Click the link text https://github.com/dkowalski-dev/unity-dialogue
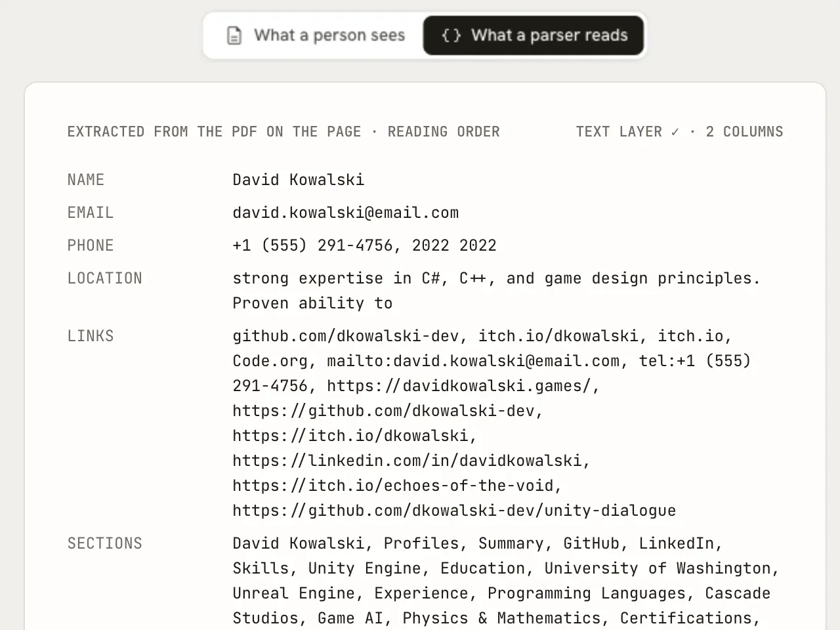840x630 pixels. click(454, 511)
